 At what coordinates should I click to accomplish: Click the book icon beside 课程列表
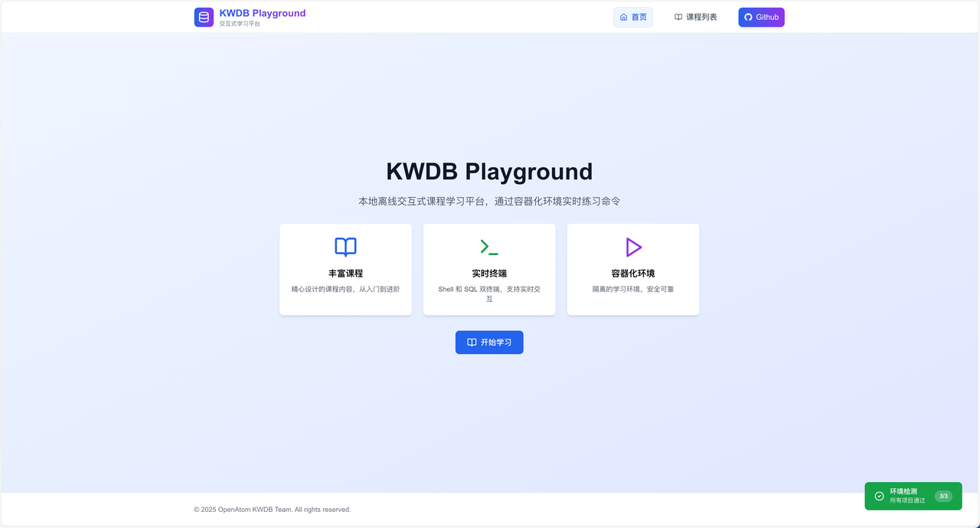point(678,17)
